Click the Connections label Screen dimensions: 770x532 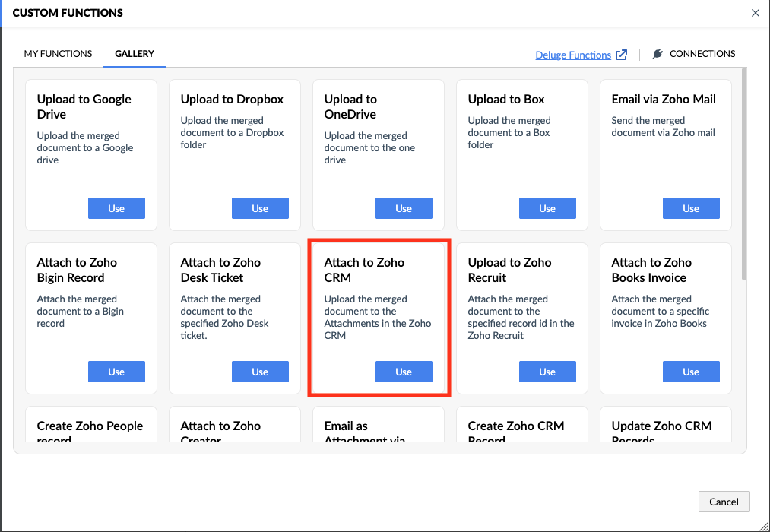pyautogui.click(x=702, y=54)
